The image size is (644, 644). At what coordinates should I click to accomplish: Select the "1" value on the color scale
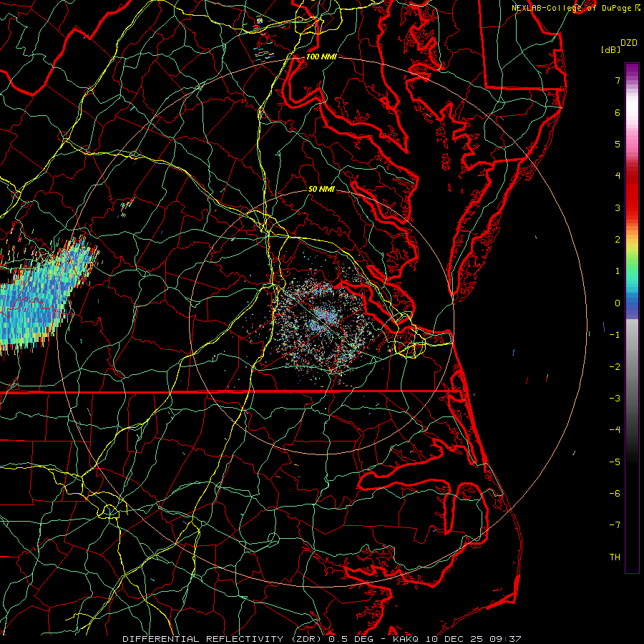click(x=618, y=271)
